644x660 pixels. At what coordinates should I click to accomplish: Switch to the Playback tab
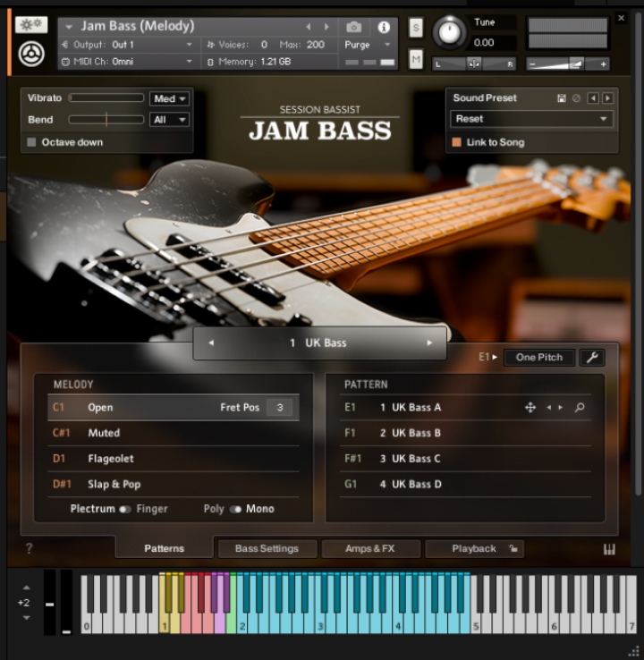point(474,548)
